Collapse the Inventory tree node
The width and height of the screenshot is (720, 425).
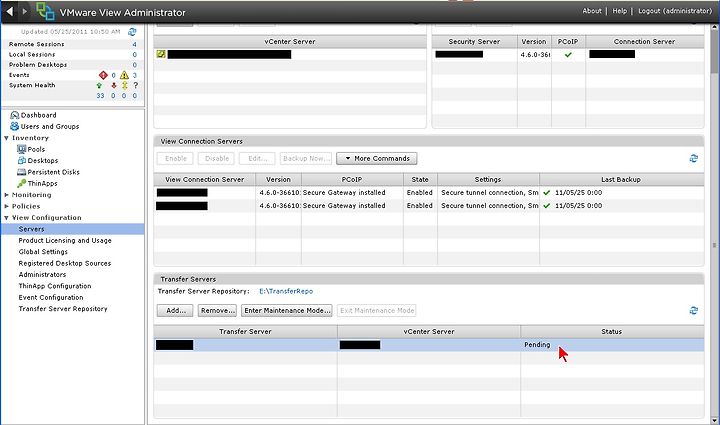pos(6,138)
